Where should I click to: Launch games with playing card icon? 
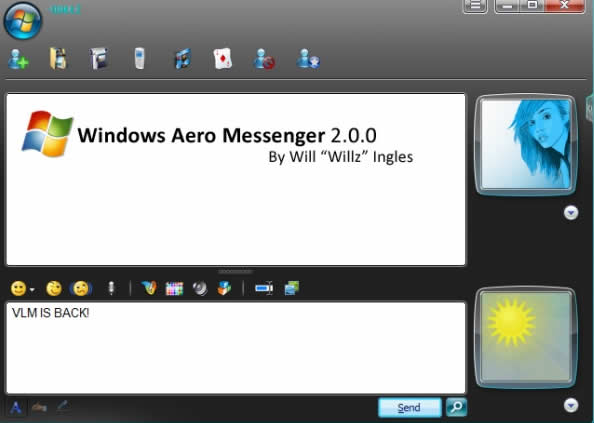[x=223, y=59]
